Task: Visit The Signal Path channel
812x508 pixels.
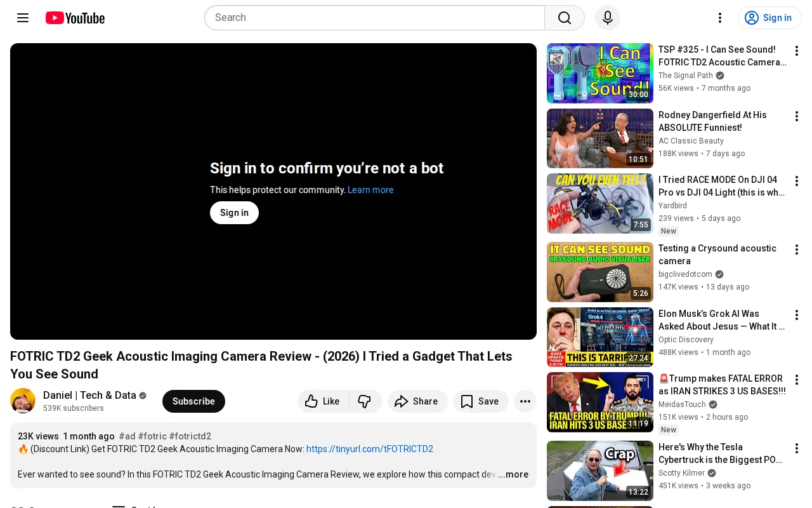Action: pyautogui.click(x=686, y=76)
